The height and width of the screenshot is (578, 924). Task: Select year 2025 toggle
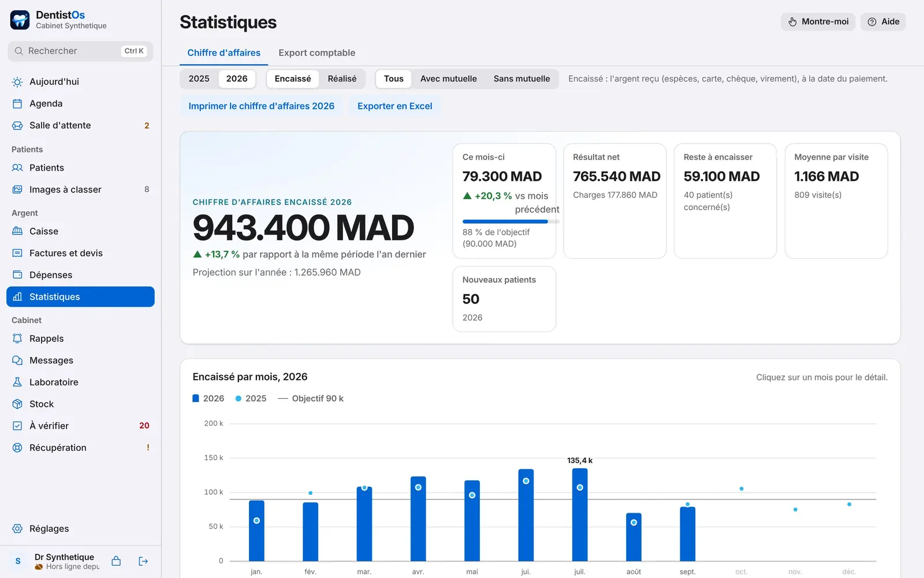pyautogui.click(x=199, y=79)
